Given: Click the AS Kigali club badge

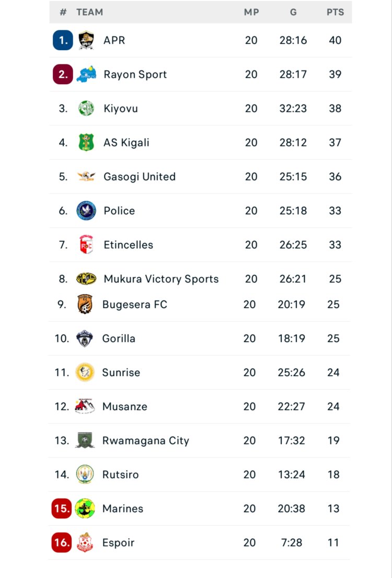Looking at the screenshot, I should pyautogui.click(x=86, y=142).
